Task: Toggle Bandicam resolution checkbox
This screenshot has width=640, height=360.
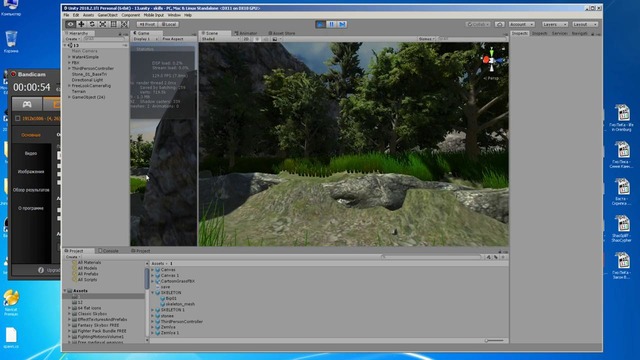Action: [18, 118]
